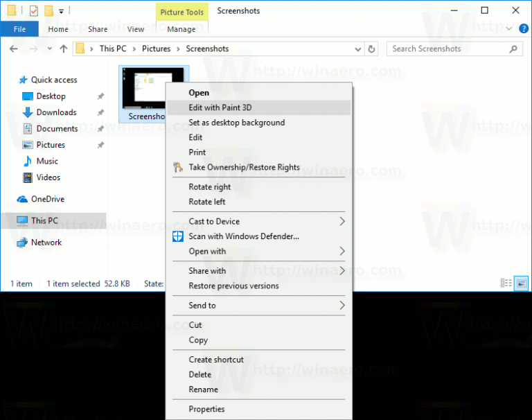Click the pin icon next to Documents

coord(100,129)
